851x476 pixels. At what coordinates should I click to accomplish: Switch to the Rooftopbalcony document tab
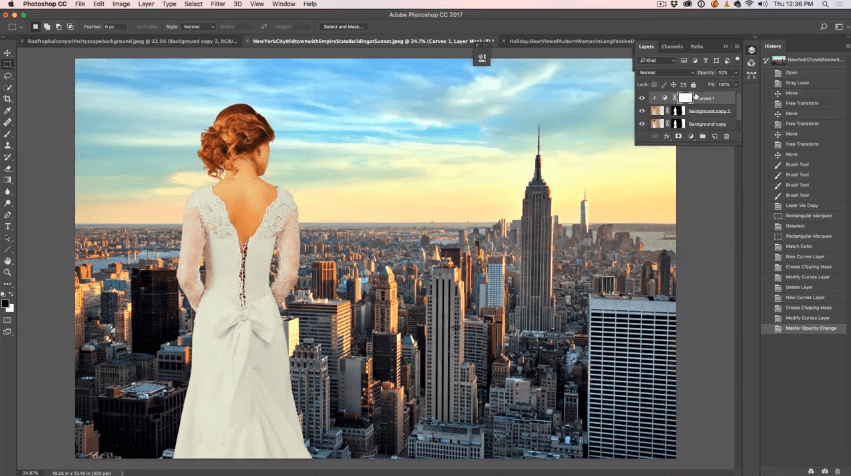click(133, 41)
